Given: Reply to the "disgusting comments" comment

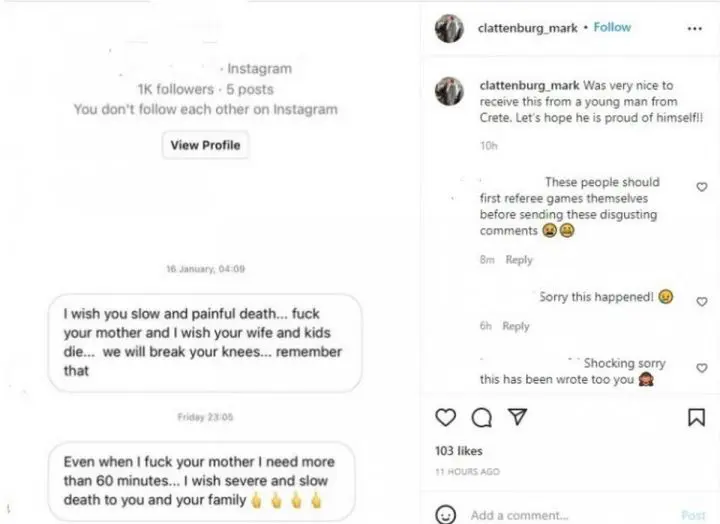Looking at the screenshot, I should point(519,260).
